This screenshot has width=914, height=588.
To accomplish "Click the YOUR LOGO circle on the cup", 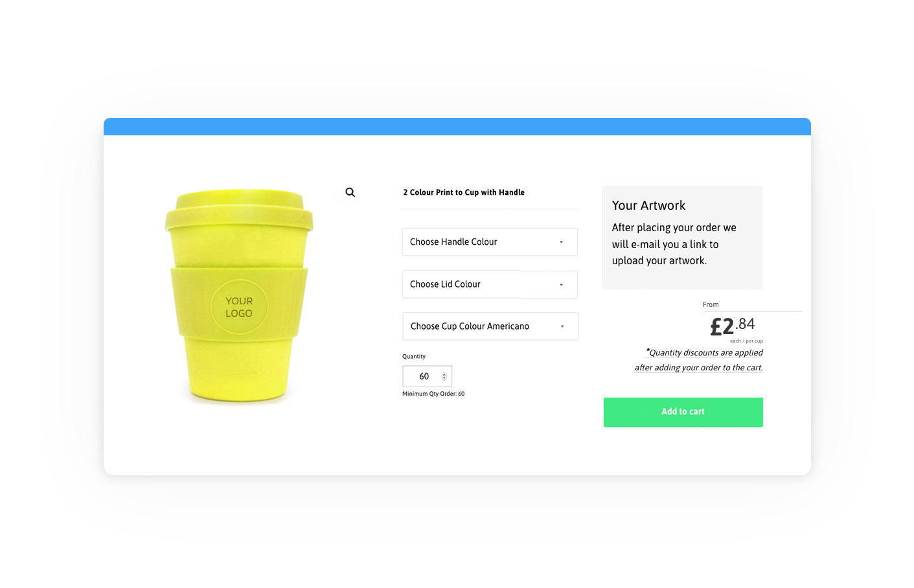I will (239, 307).
